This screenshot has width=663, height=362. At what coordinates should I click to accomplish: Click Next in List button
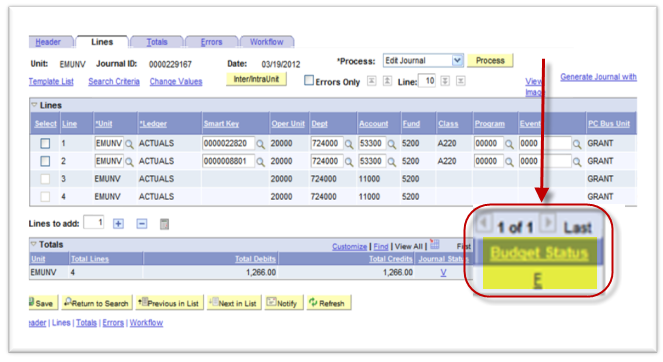(234, 303)
